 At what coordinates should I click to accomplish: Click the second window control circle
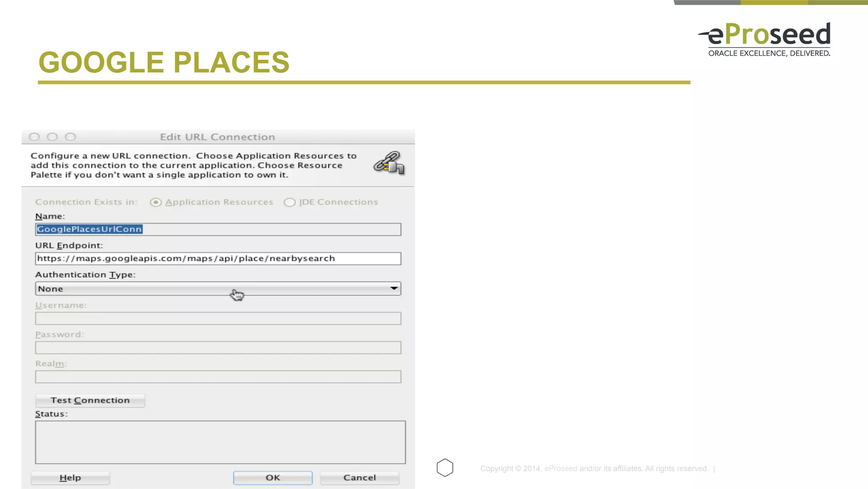click(x=53, y=137)
